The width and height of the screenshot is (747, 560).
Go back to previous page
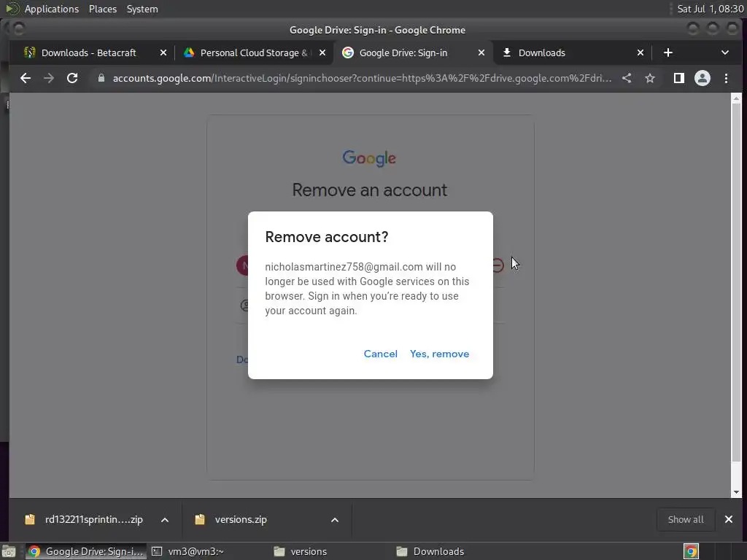pyautogui.click(x=26, y=78)
